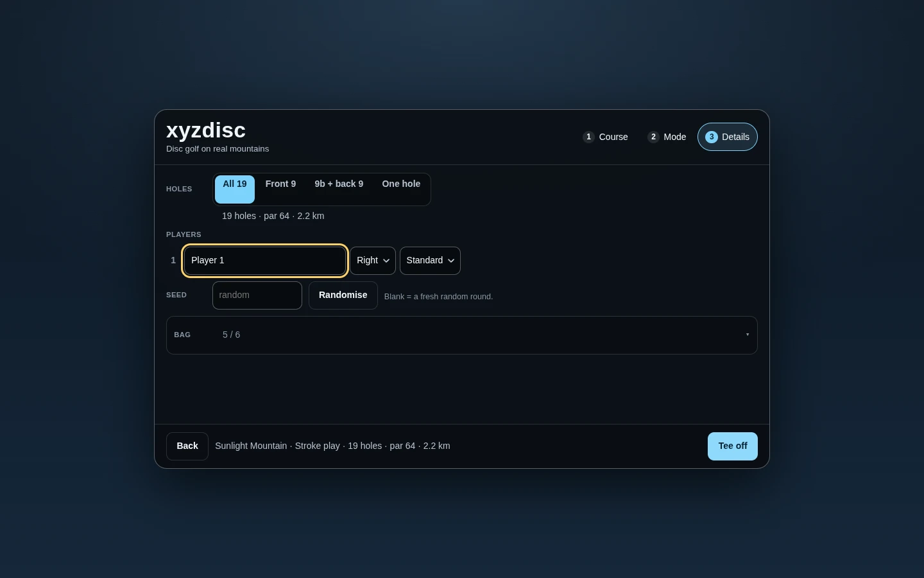Edit the Player 1 name field
The height and width of the screenshot is (578, 924).
265,261
